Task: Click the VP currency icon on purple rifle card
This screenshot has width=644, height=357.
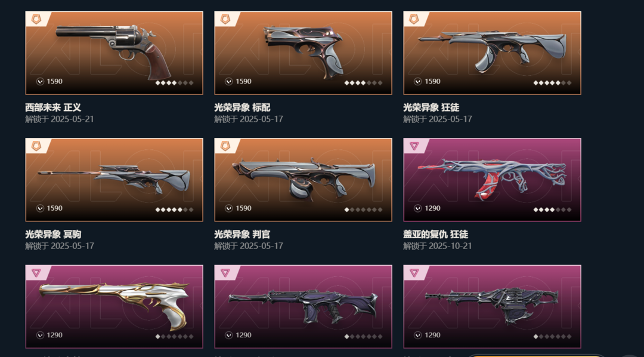Action: 229,335
